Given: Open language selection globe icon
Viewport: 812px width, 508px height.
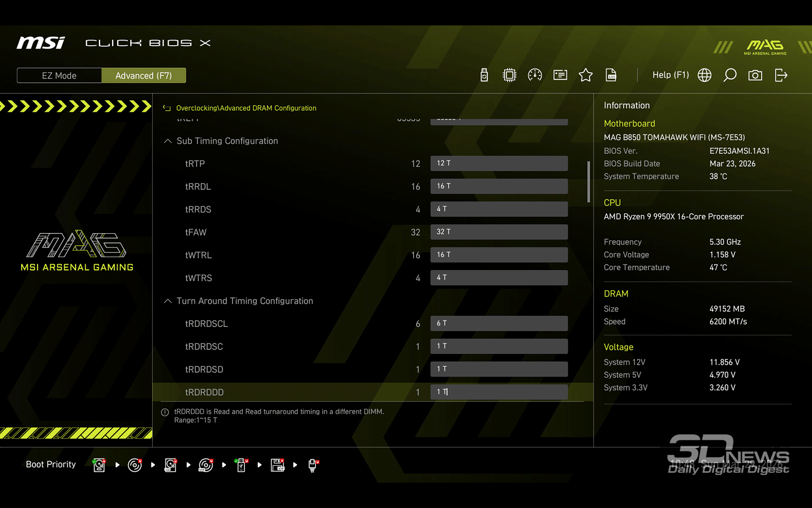Looking at the screenshot, I should (704, 75).
